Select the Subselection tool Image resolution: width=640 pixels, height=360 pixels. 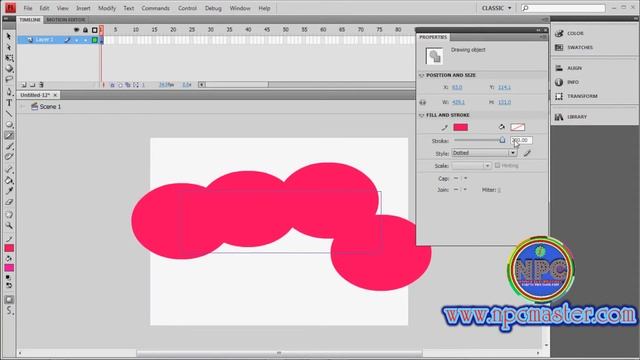tap(9, 47)
